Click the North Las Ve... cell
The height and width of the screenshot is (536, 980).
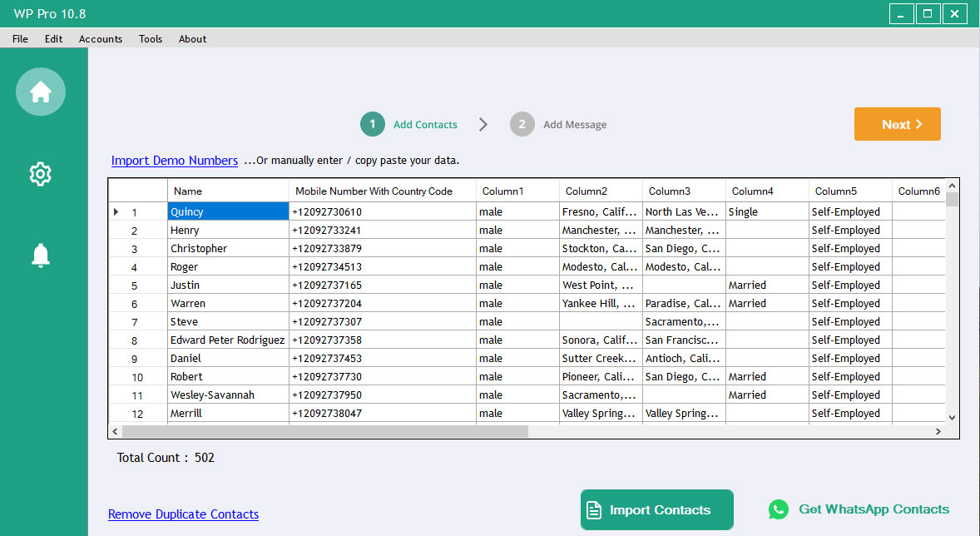point(684,212)
